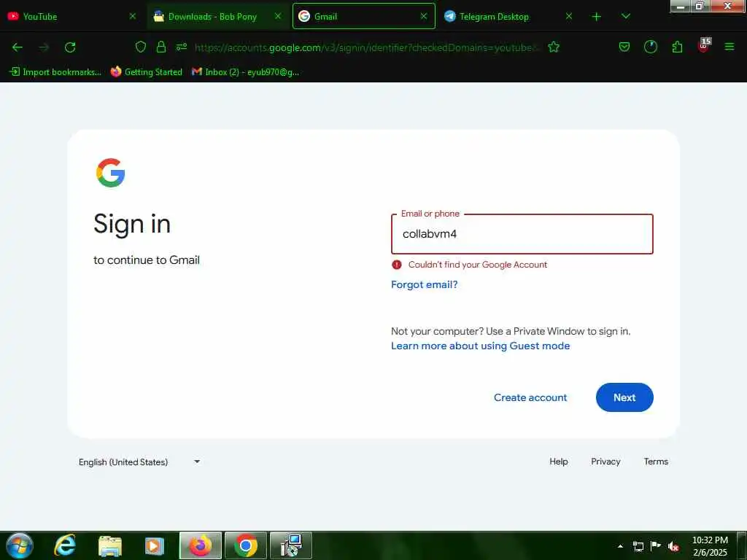Click the network tray icon
The height and width of the screenshot is (560, 747).
[x=638, y=546]
